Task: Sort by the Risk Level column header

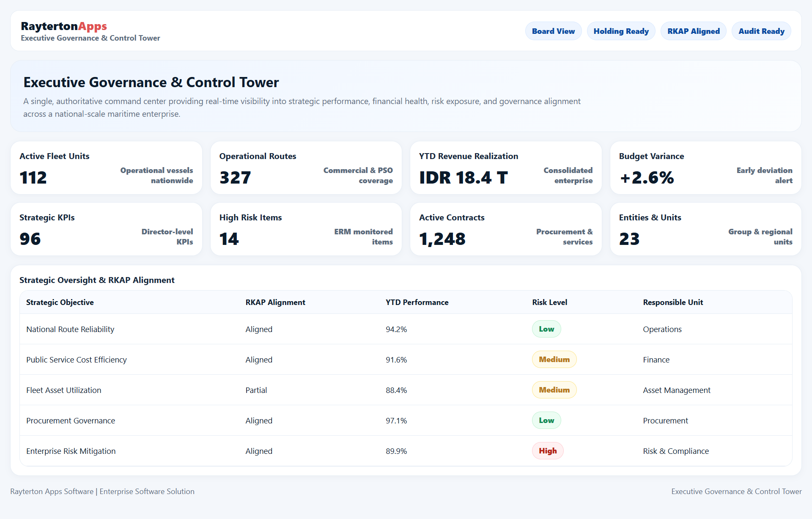Action: point(549,302)
